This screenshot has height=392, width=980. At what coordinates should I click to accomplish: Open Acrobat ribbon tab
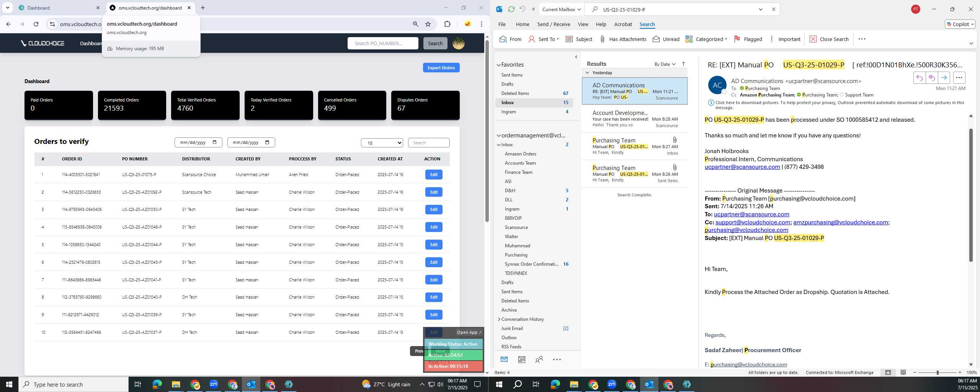[x=623, y=24]
